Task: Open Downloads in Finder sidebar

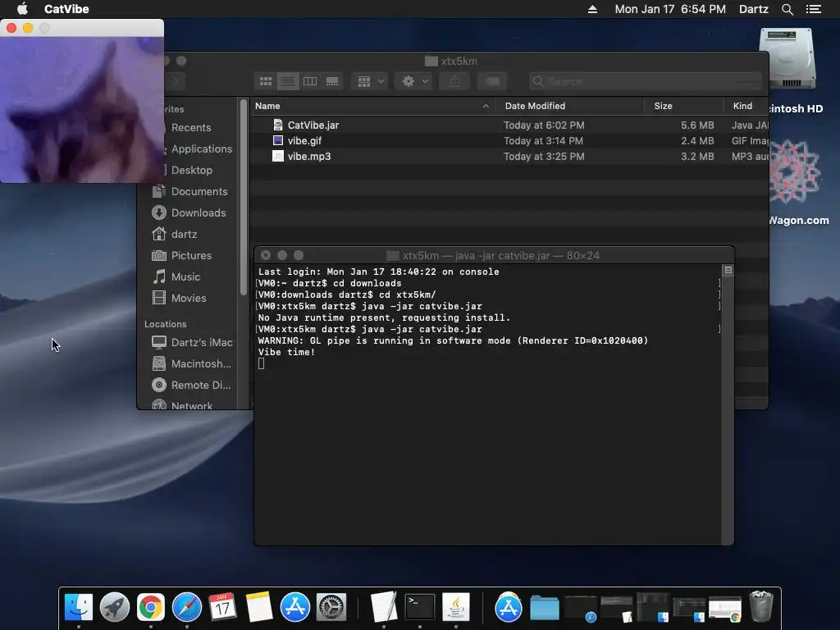Action: click(189, 212)
